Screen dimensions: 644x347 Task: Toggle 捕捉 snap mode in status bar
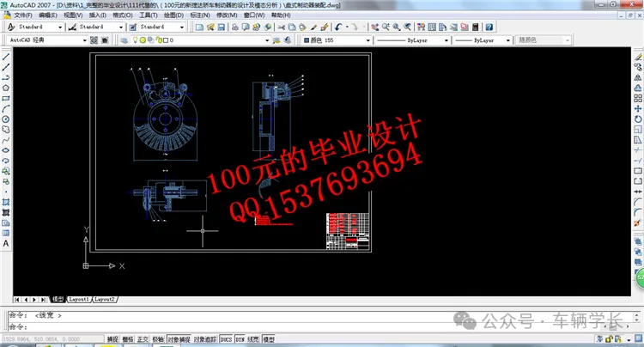point(112,339)
